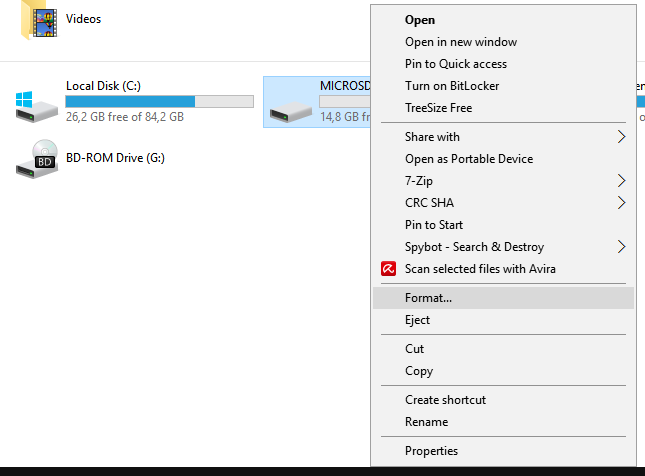Open the Spybot - Search & Destroy submenu
The height and width of the screenshot is (476, 645).
tap(474, 247)
